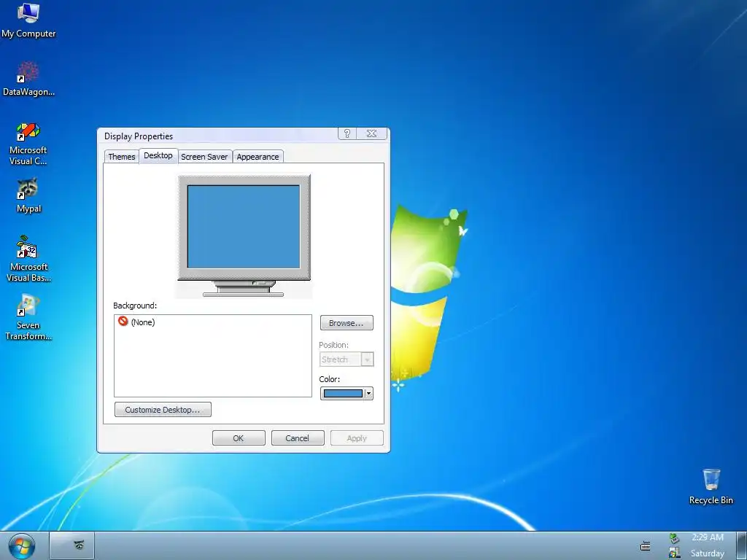Screen dimensions: 747x560
Task: Click the red (None) background icon
Action: [123, 322]
